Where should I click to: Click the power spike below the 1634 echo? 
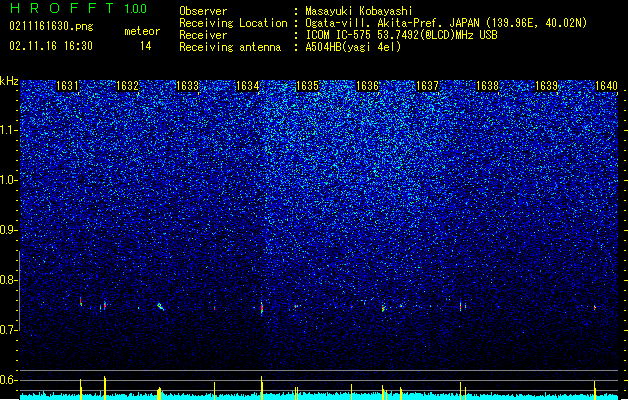coord(262,388)
